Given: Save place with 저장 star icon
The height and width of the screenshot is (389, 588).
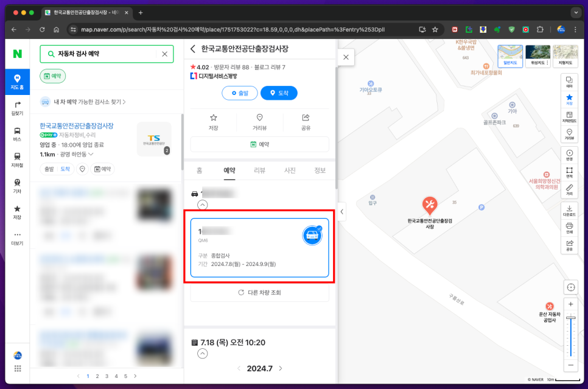Looking at the screenshot, I should point(214,122).
